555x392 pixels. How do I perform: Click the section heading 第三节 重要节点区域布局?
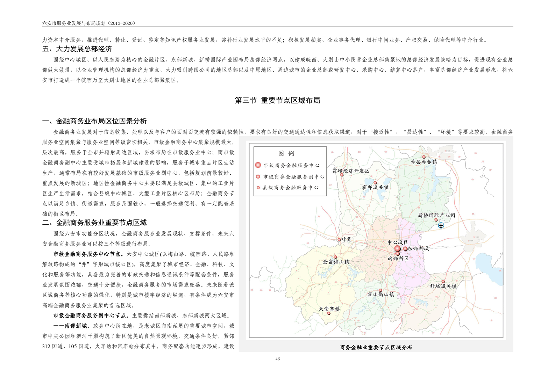click(x=277, y=100)
